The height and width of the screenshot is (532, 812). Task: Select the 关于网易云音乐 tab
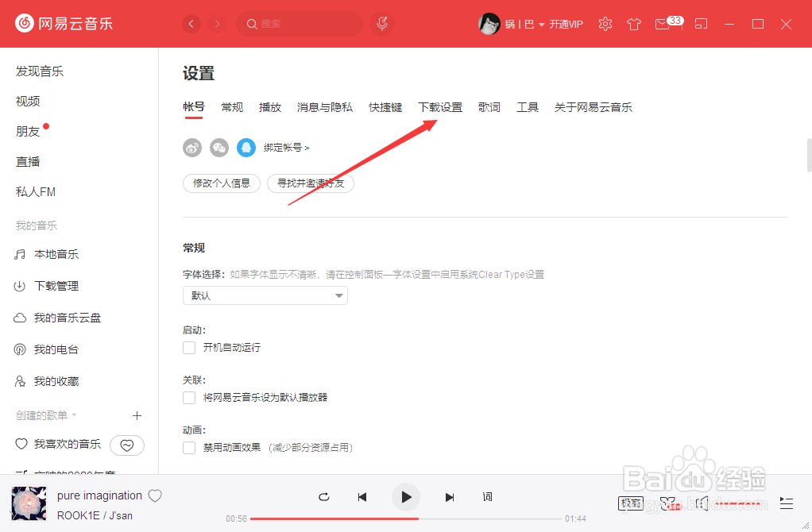pos(594,107)
